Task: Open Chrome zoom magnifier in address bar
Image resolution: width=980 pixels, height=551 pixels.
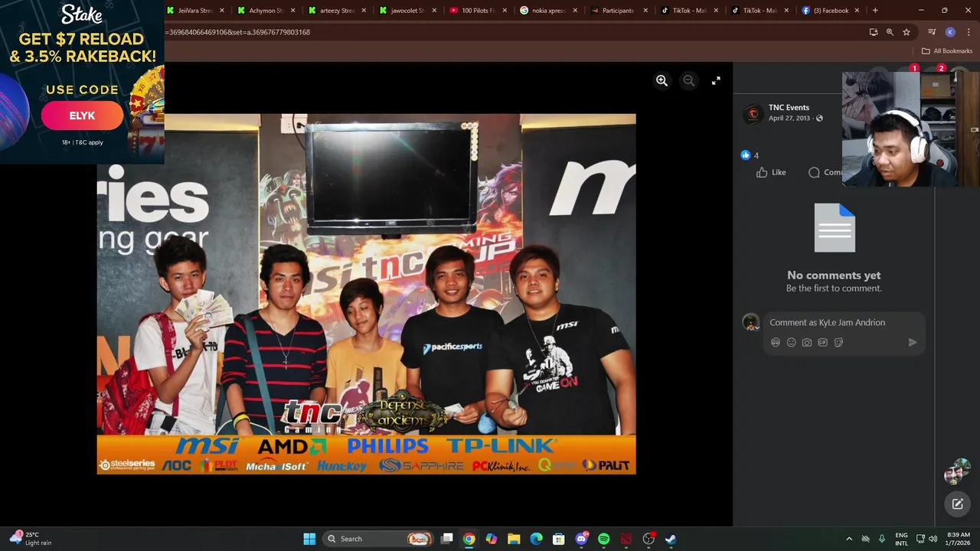Action: click(890, 32)
